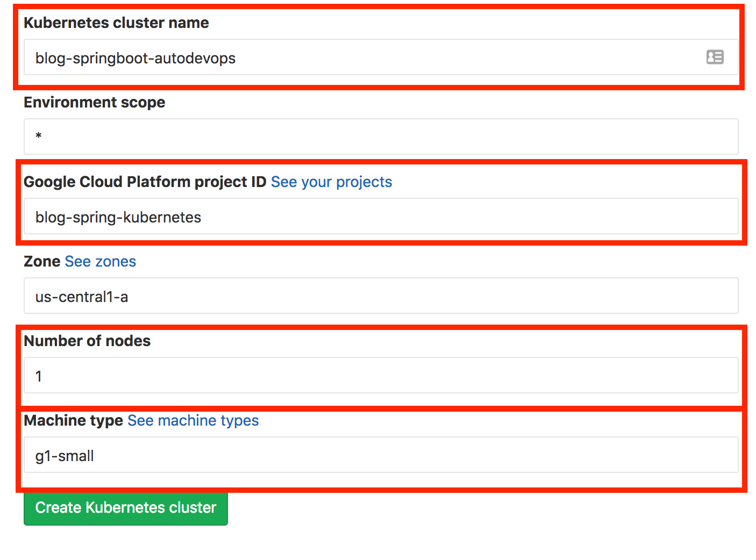756x560 pixels.
Task: Click the Environment scope label
Action: pos(95,103)
